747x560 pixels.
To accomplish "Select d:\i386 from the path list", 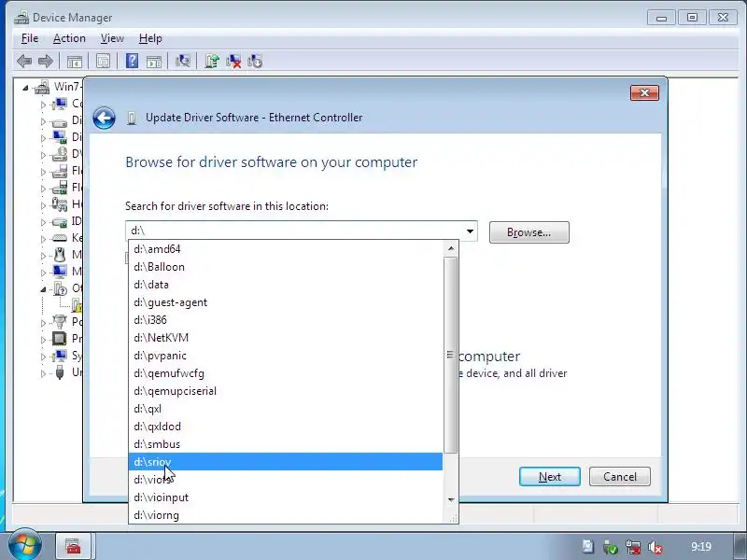I will pyautogui.click(x=286, y=320).
